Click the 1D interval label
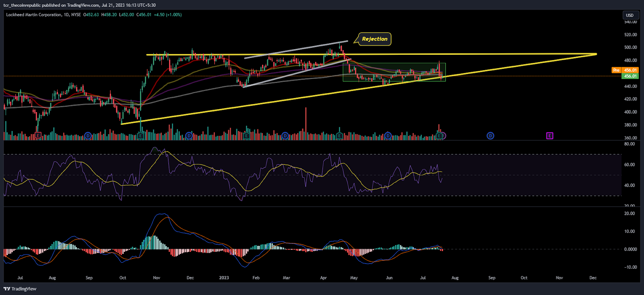The image size is (644, 295). click(x=66, y=15)
